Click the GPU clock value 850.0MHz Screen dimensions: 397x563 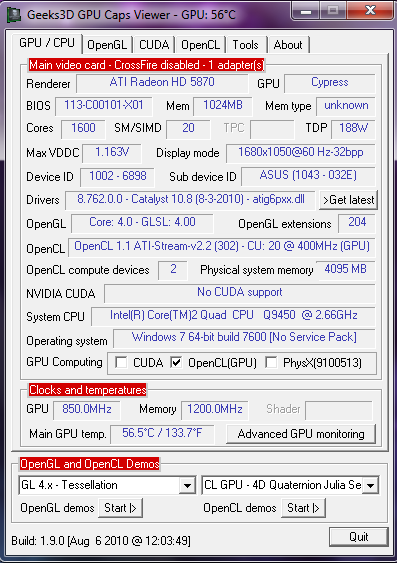coord(87,410)
